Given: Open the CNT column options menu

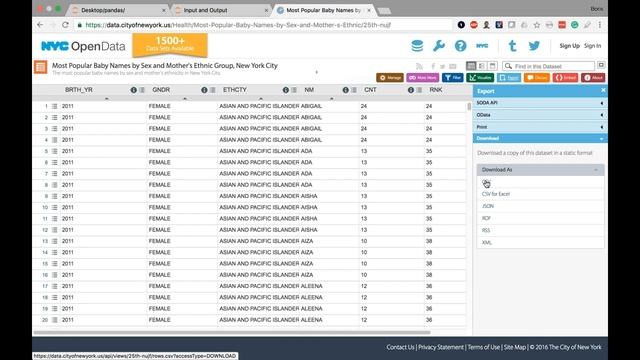Looking at the screenshot, I should pyautogui.click(x=419, y=90).
